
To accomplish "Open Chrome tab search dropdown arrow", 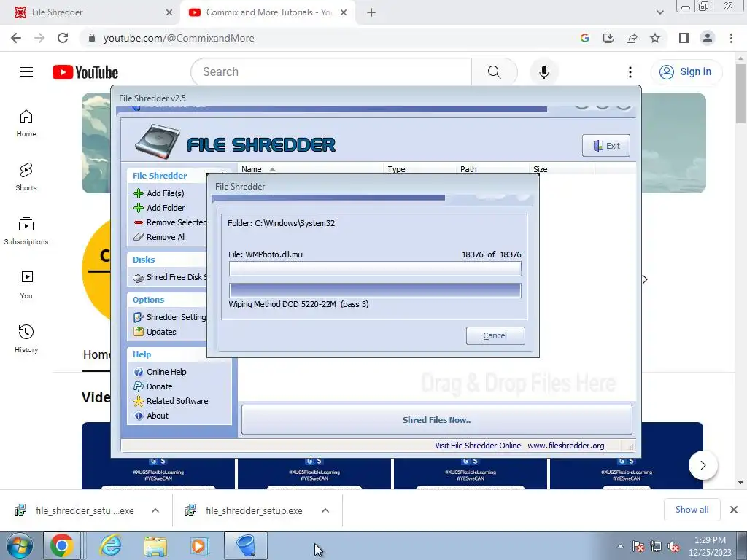I will tap(659, 12).
